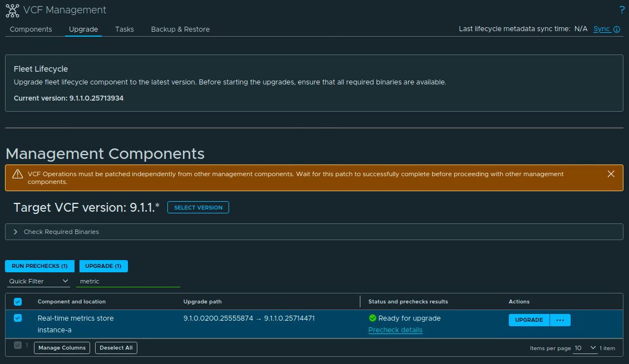629x364 pixels.
Task: Click the green Ready for upgrade checkmark
Action: (373, 318)
